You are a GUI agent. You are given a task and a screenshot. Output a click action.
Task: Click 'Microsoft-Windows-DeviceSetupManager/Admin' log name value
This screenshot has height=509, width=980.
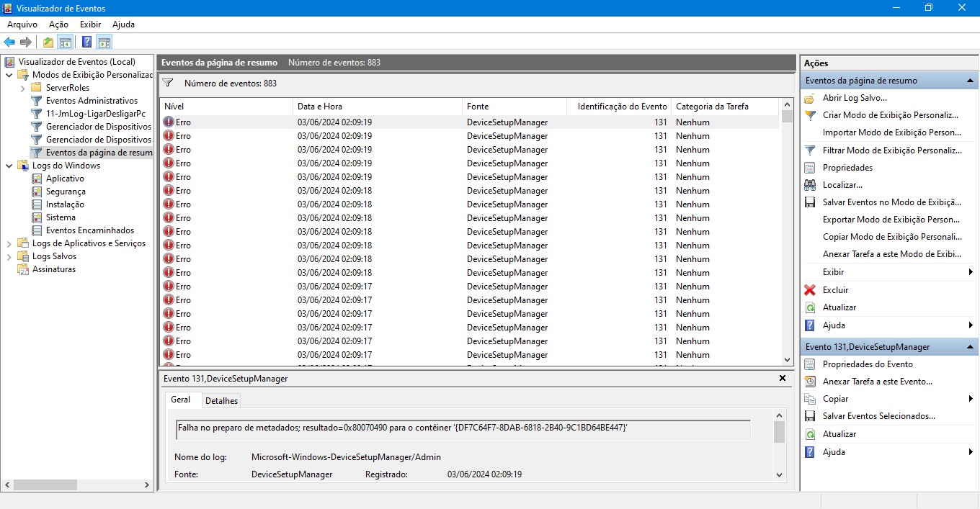click(346, 457)
